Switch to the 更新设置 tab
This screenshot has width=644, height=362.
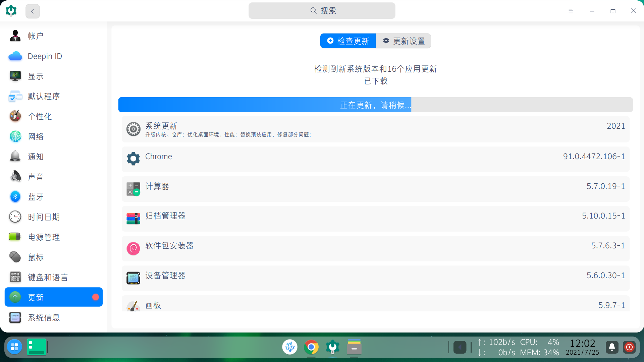404,41
